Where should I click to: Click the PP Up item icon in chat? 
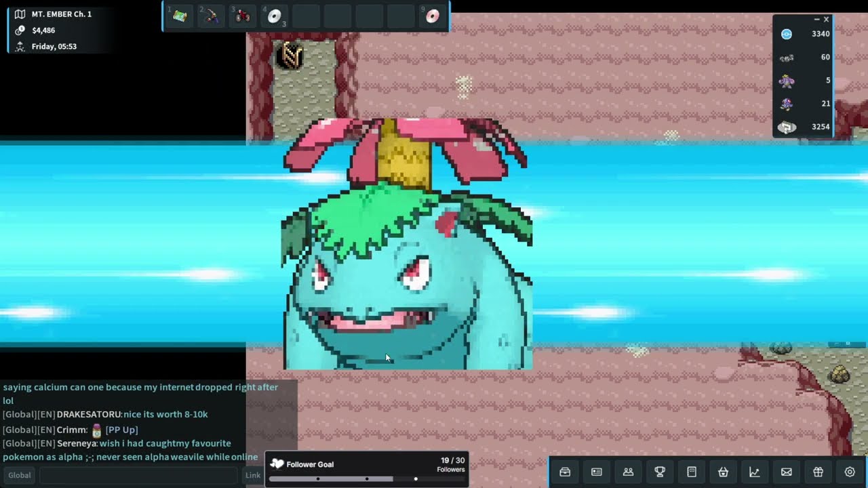(x=96, y=430)
